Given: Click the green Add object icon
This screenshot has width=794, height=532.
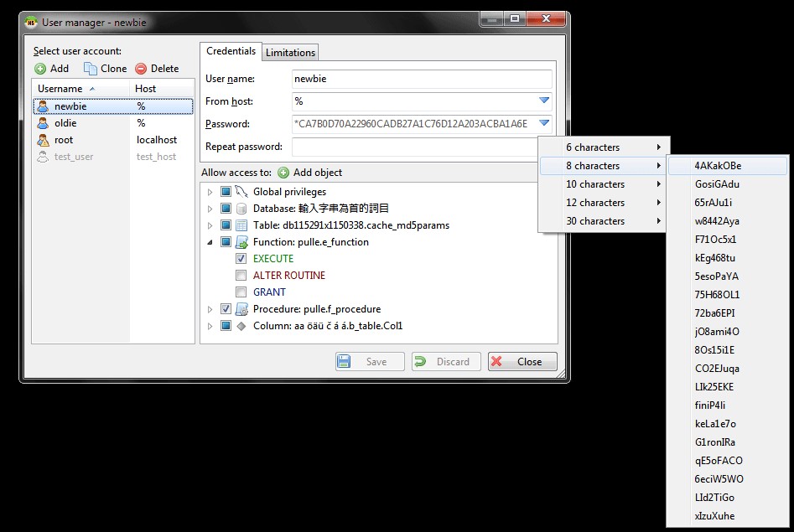Looking at the screenshot, I should pos(283,173).
